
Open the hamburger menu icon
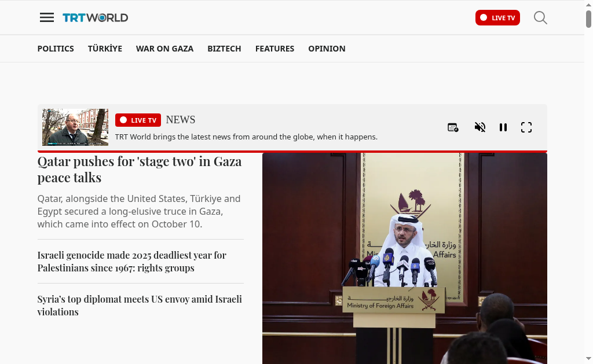click(47, 17)
